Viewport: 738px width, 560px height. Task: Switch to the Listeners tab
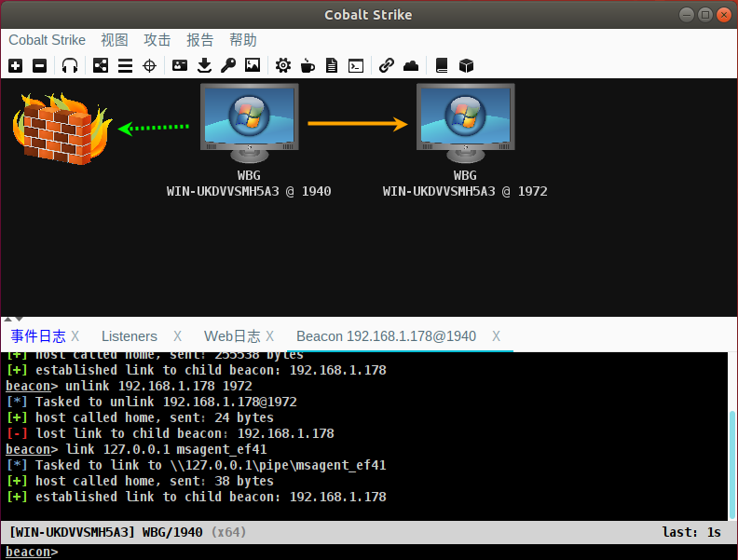pos(130,336)
